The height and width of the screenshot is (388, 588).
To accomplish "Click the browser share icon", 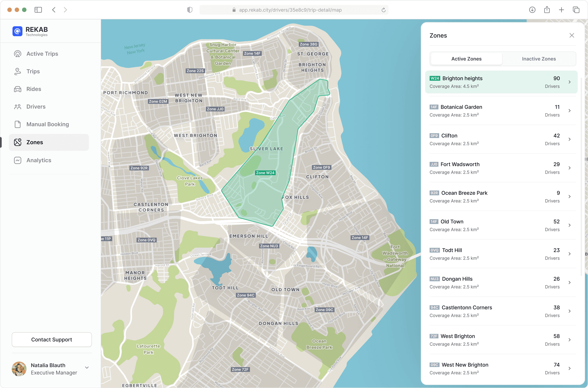I will 547,10.
